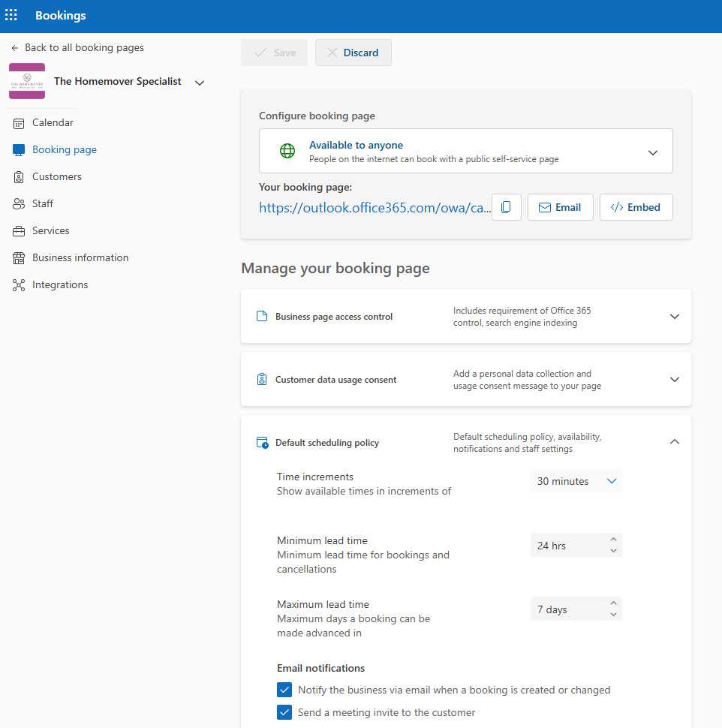Copy the booking page link
Viewport: 722px width, 728px height.
506,207
